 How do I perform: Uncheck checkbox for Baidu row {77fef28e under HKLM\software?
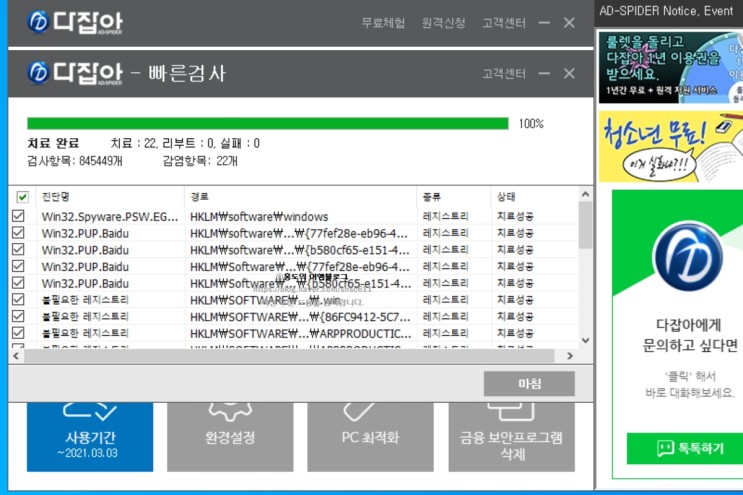[x=18, y=233]
